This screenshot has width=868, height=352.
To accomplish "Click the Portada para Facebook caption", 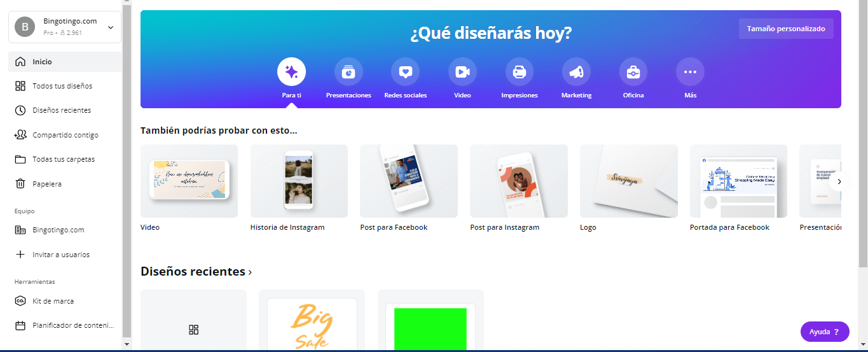I will point(729,227).
